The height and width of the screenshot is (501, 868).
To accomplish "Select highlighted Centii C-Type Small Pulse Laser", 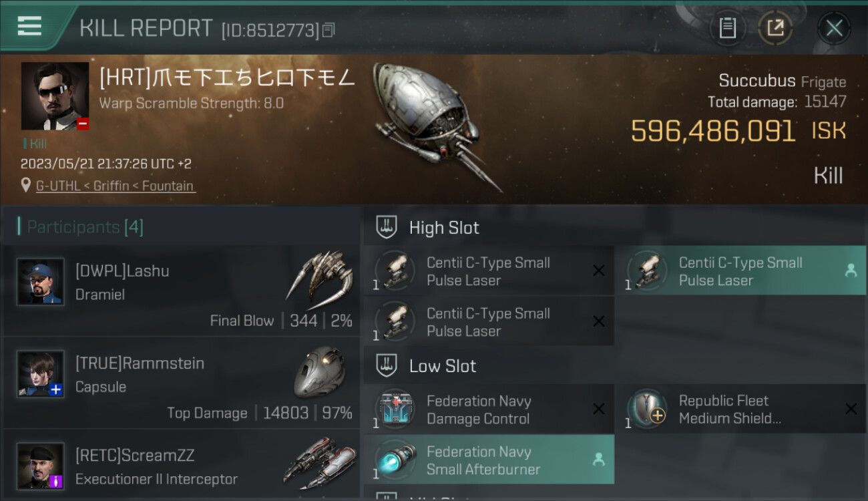I will [x=740, y=271].
